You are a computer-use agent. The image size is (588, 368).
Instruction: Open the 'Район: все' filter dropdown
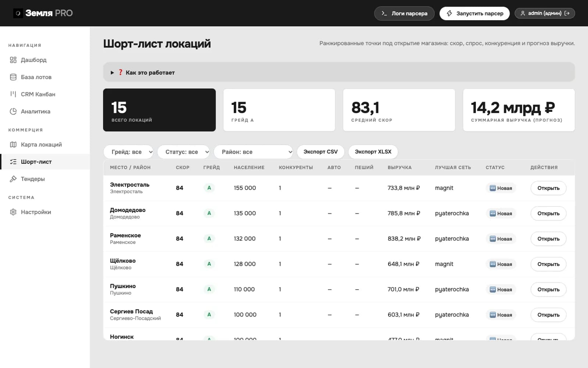pyautogui.click(x=253, y=152)
